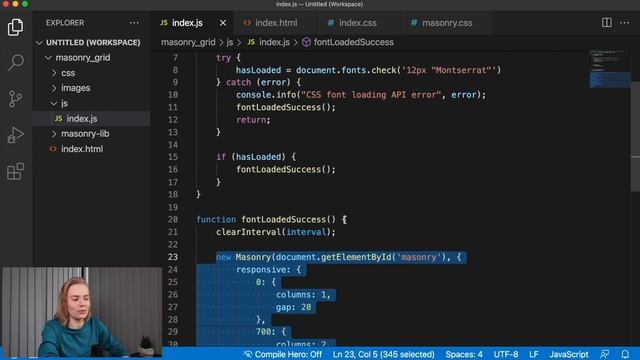Click the 'responsive: {' code line

coord(268,269)
